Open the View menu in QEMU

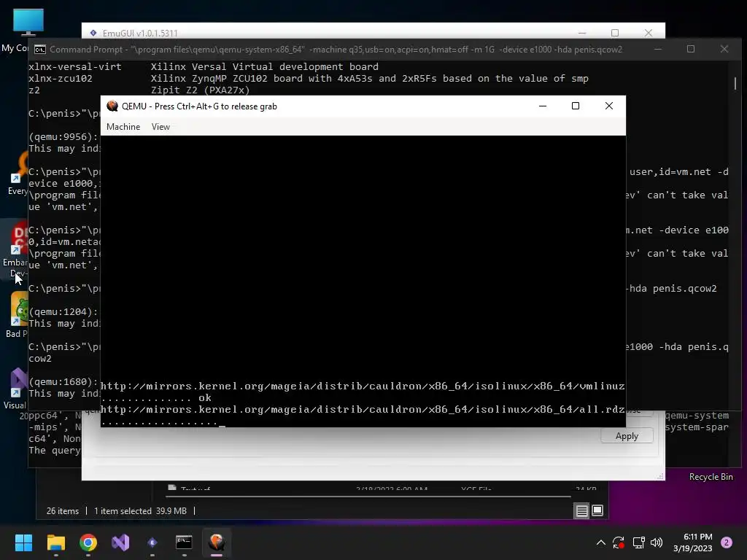click(x=160, y=127)
